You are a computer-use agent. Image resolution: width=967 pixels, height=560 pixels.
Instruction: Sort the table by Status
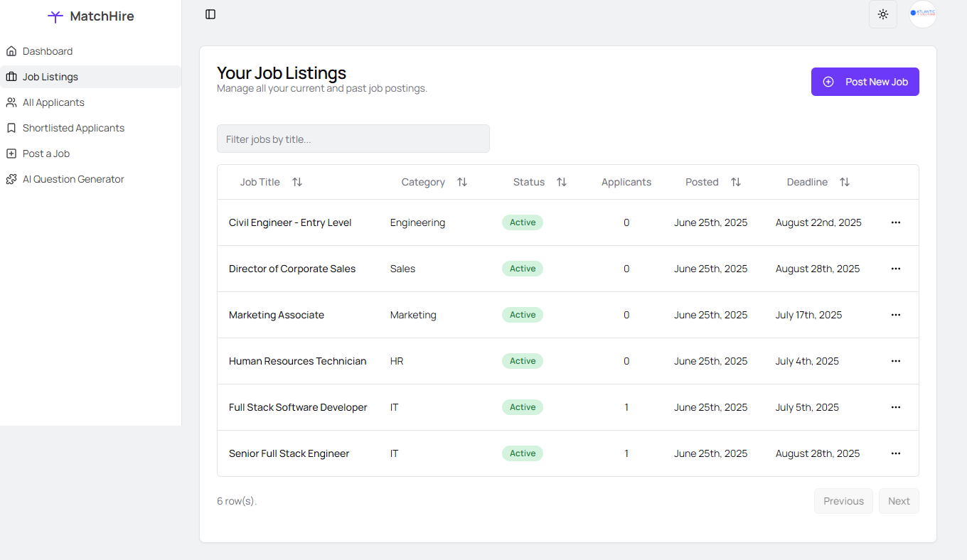pos(562,182)
